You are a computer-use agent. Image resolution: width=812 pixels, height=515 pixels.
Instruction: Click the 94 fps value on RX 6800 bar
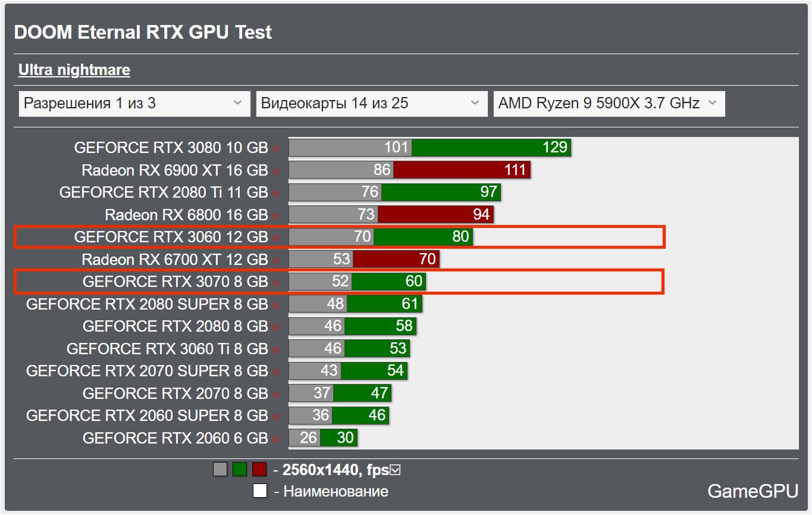pos(481,214)
